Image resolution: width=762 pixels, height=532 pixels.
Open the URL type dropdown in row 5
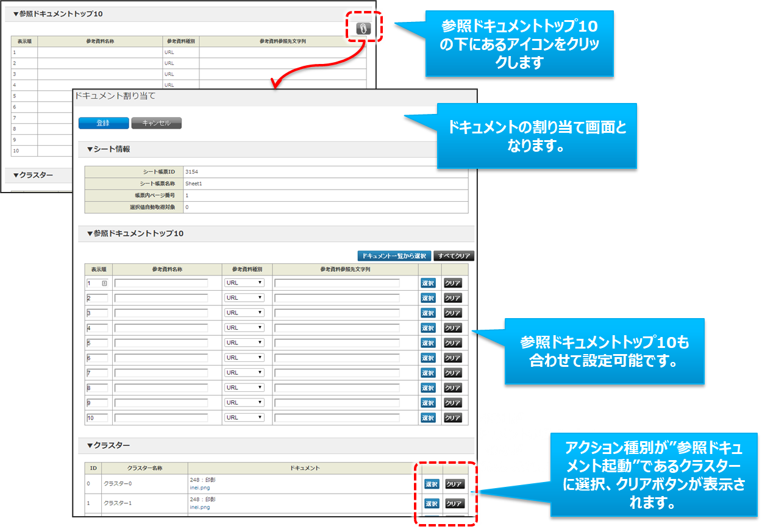pos(244,342)
